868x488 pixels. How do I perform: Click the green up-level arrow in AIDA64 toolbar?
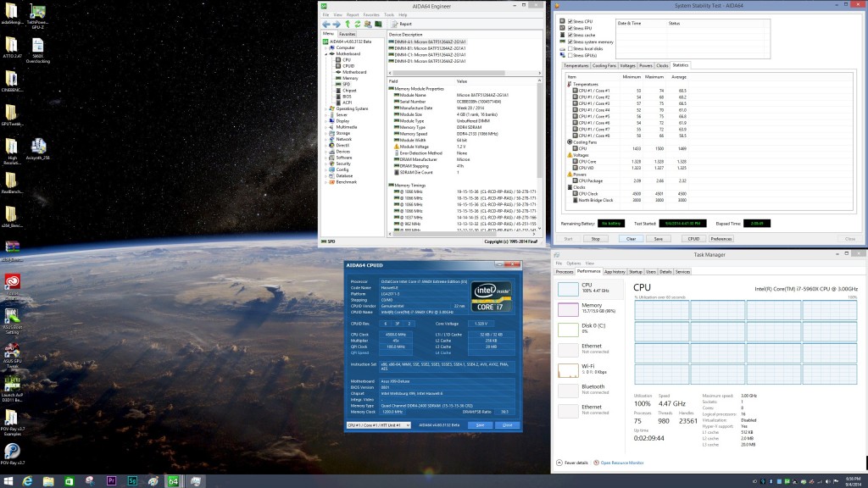pos(348,24)
